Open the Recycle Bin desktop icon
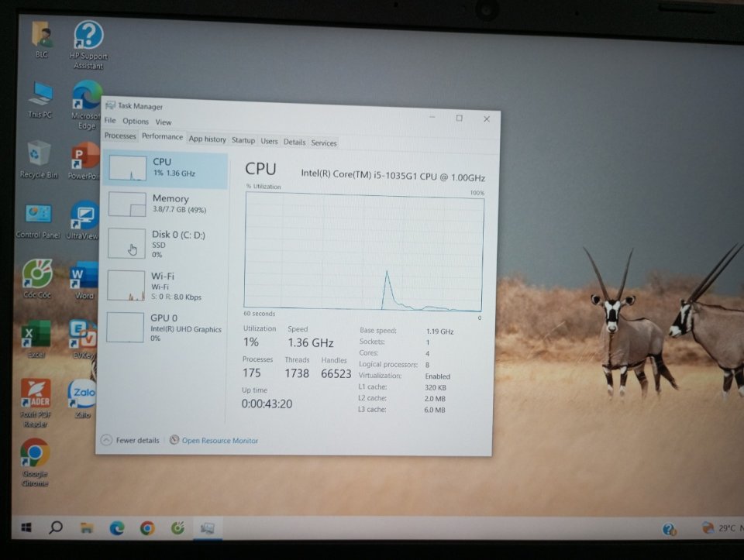The height and width of the screenshot is (560, 744). [x=39, y=155]
